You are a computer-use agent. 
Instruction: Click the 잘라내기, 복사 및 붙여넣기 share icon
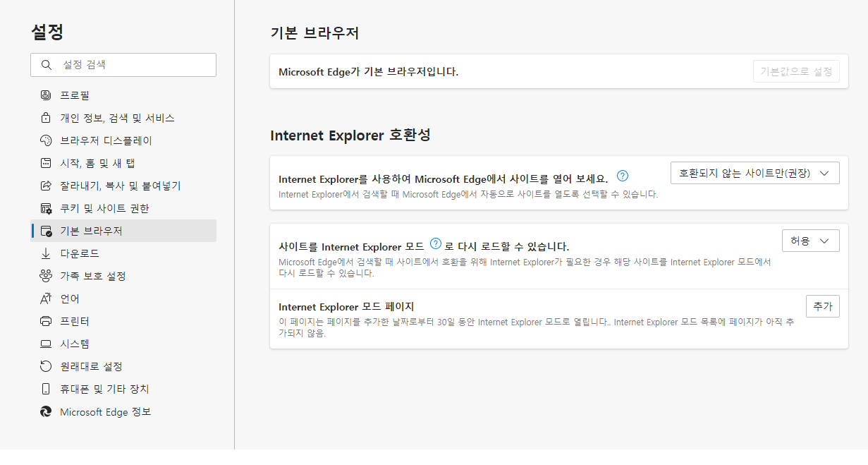coord(46,186)
